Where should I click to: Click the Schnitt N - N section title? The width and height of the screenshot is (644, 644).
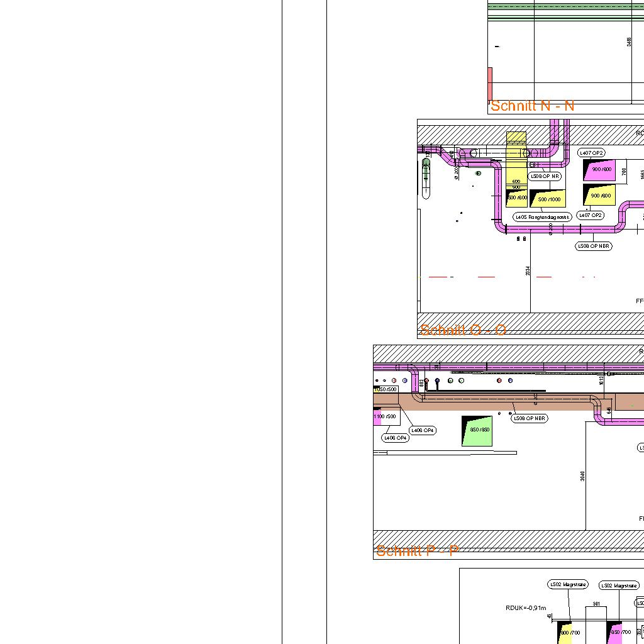coord(532,106)
